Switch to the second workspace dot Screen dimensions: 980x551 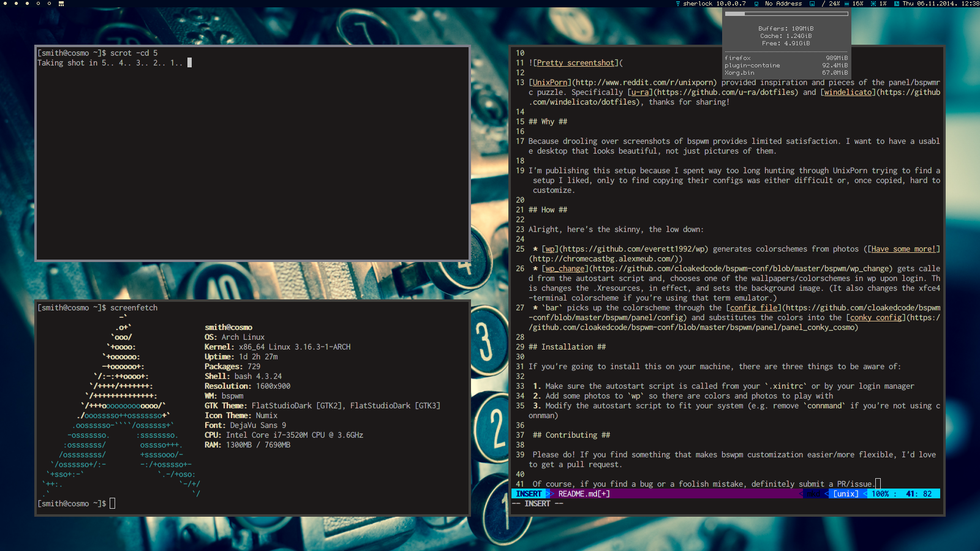(x=16, y=4)
